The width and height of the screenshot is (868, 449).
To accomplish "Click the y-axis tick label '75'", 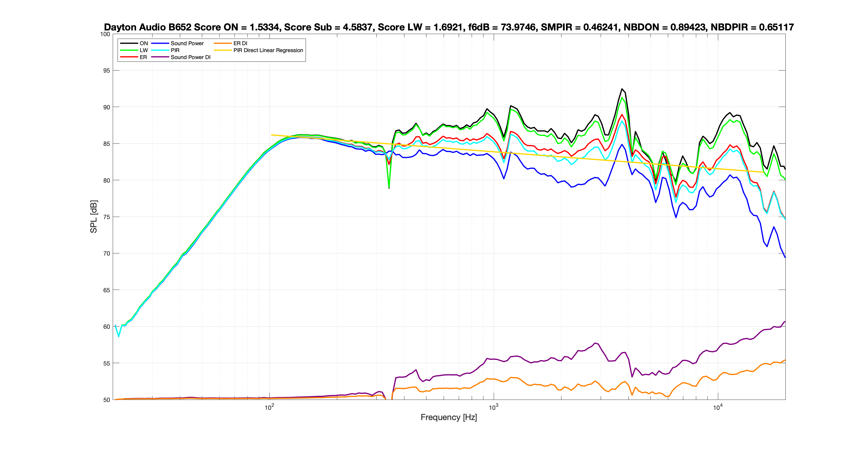I will pos(106,217).
